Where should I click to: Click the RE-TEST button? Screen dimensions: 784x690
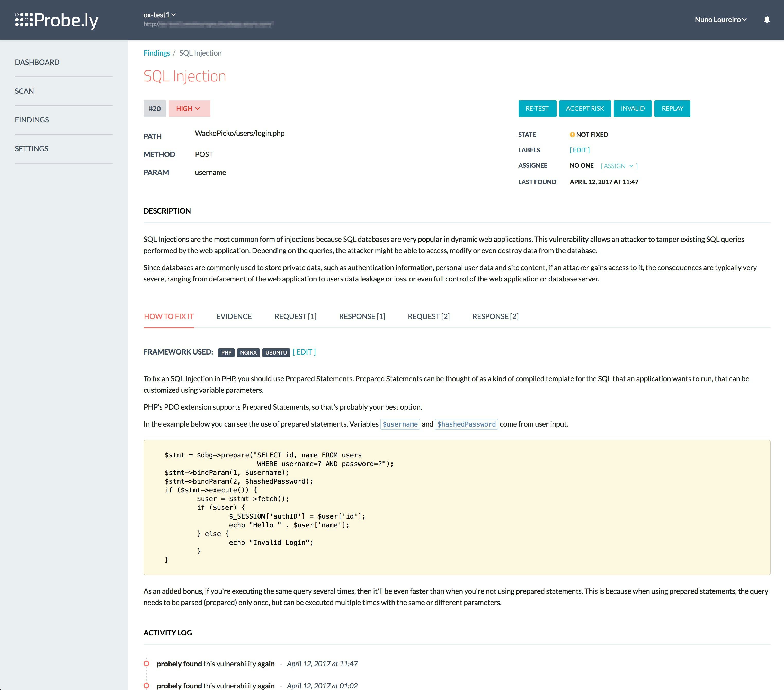coord(537,108)
